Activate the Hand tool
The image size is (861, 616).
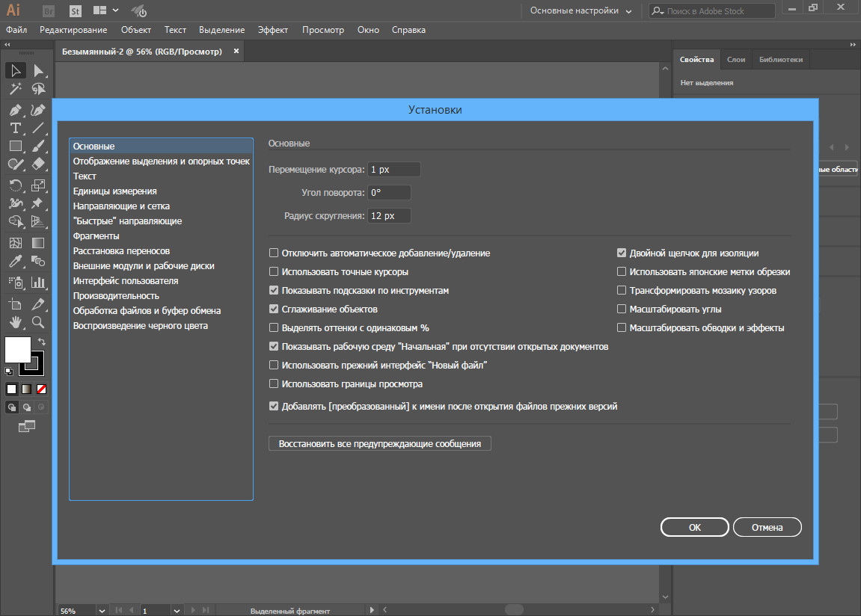[x=15, y=322]
